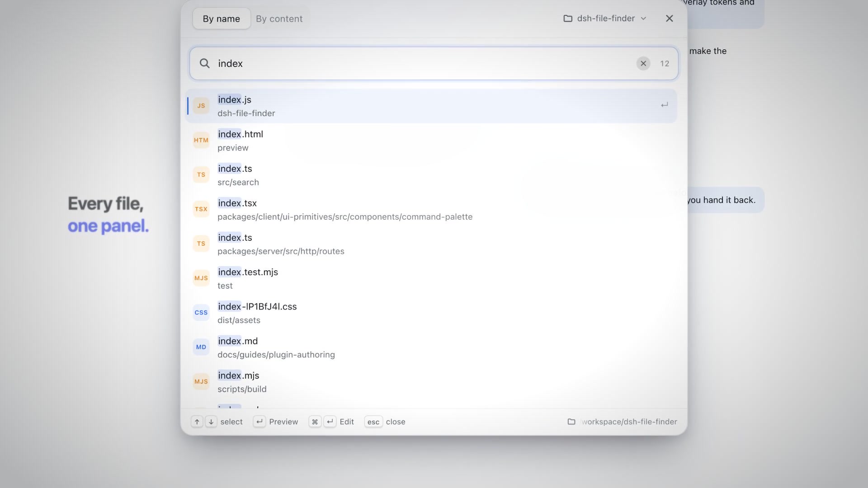Click the down arrow key hint
This screenshot has height=488, width=868.
(x=211, y=422)
